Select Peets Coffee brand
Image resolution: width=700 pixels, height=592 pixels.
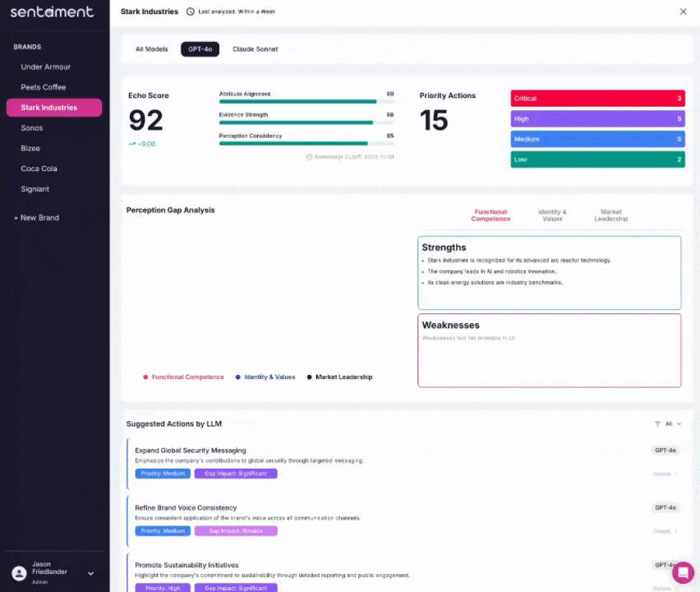tap(54, 87)
